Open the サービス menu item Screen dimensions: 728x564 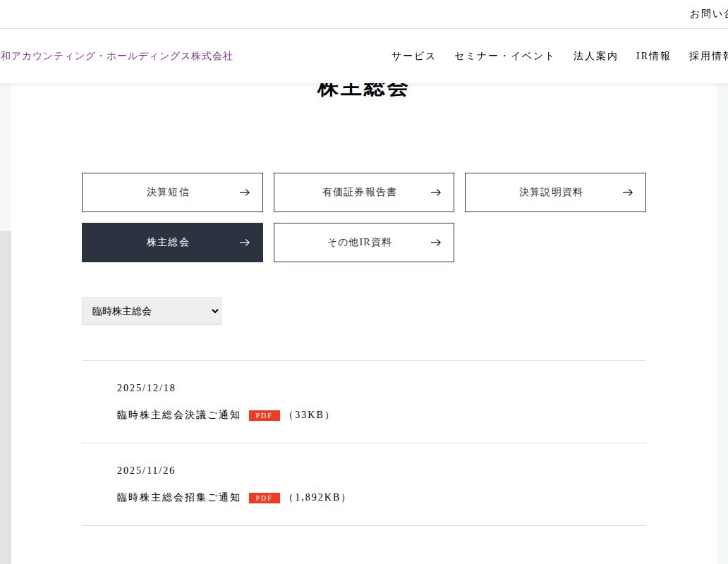(x=413, y=56)
